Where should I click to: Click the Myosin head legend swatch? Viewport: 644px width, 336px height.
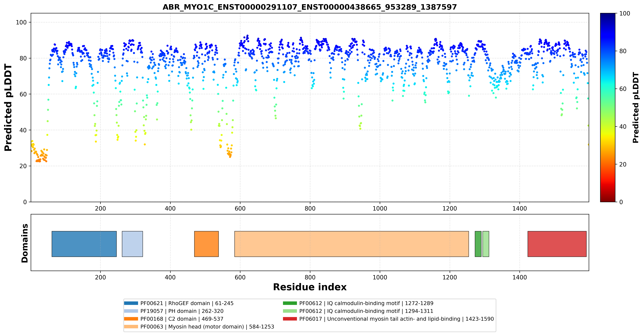pyautogui.click(x=131, y=327)
